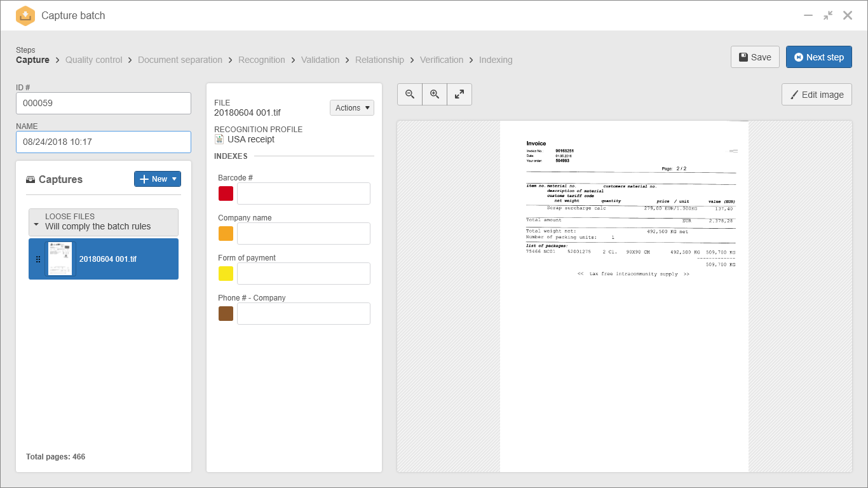The height and width of the screenshot is (488, 868).
Task: Zoom in the document image preview
Action: tap(435, 94)
